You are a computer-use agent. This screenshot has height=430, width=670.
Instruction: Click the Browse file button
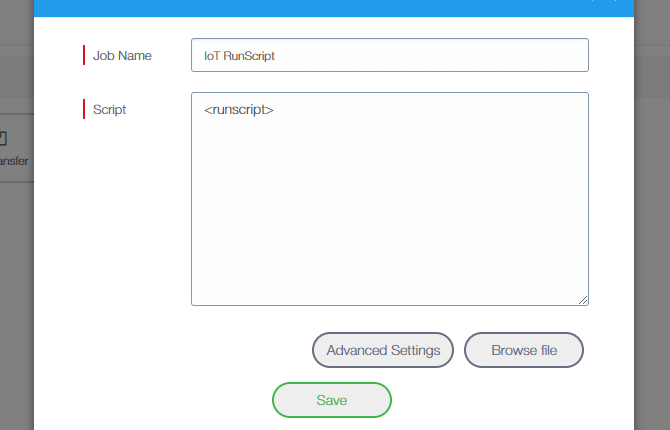524,350
